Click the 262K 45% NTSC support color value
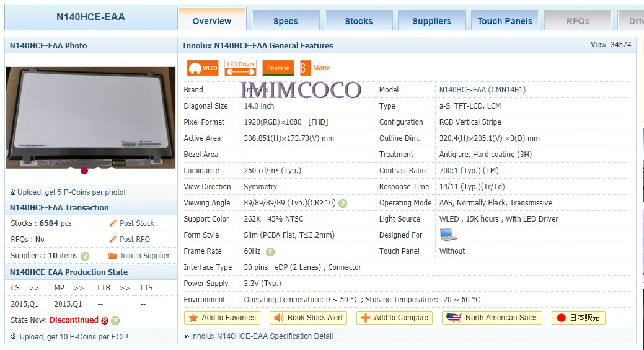Screen dimensions: 644x350 click(x=273, y=219)
